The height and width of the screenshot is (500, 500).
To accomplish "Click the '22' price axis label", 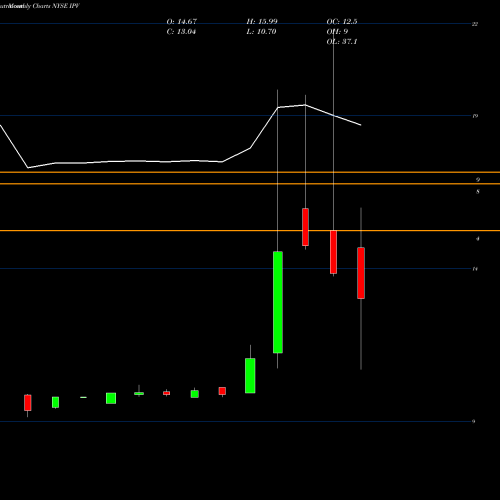I will pyautogui.click(x=475, y=24).
